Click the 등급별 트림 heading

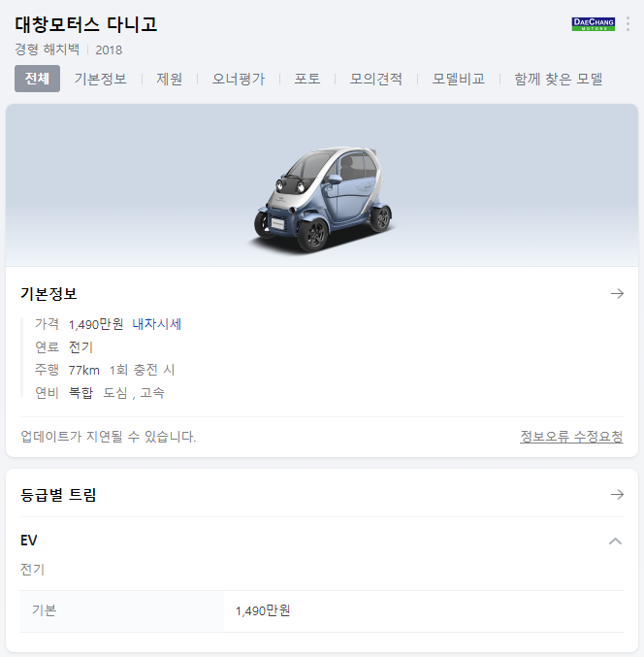click(x=58, y=495)
